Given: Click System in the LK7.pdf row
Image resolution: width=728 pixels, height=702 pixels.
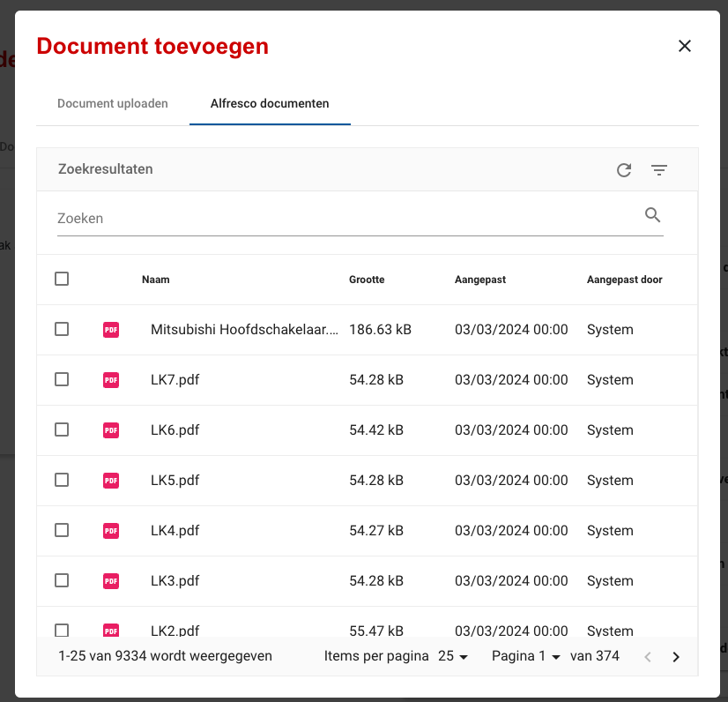Looking at the screenshot, I should pyautogui.click(x=610, y=380).
